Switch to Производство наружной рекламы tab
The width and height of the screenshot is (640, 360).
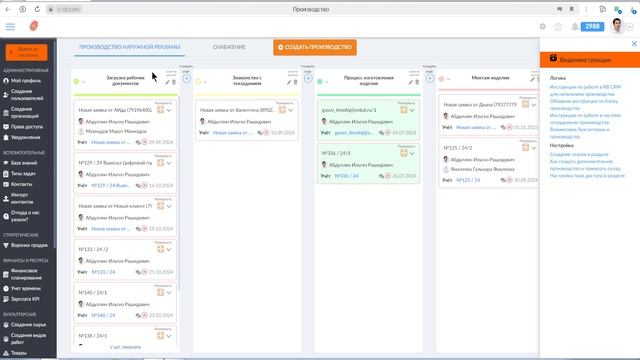(129, 47)
